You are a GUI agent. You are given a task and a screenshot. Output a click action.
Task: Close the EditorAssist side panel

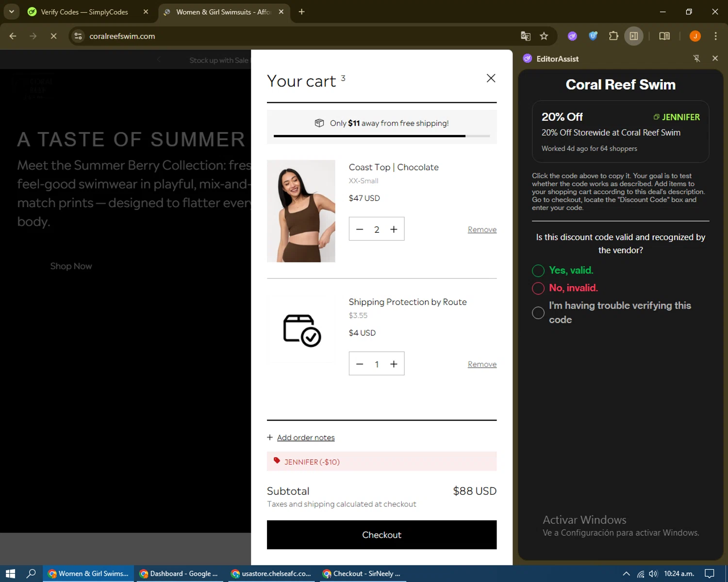(x=715, y=58)
